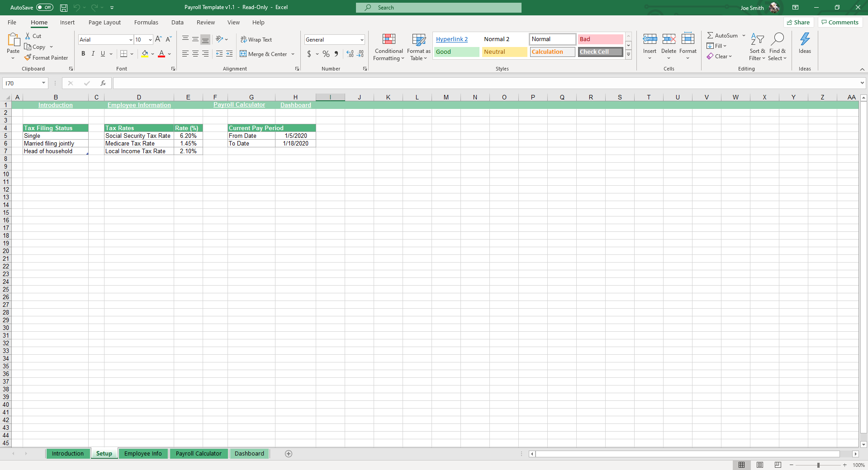
Task: Follow the Introduction link in row 1
Action: (x=56, y=105)
